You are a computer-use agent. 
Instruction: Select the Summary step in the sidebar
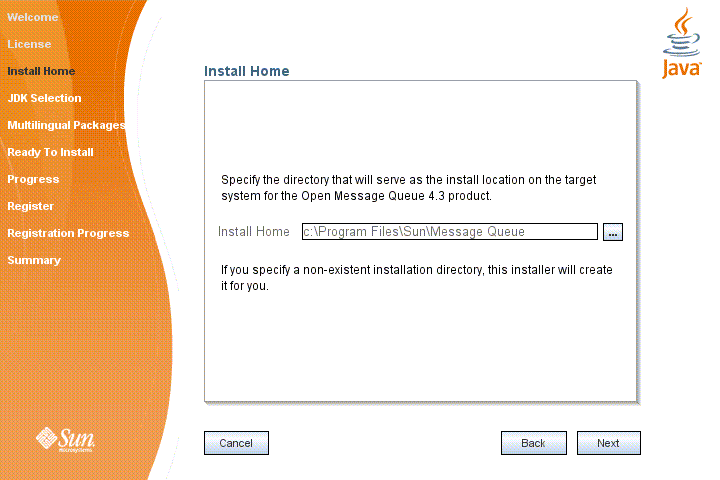click(34, 260)
